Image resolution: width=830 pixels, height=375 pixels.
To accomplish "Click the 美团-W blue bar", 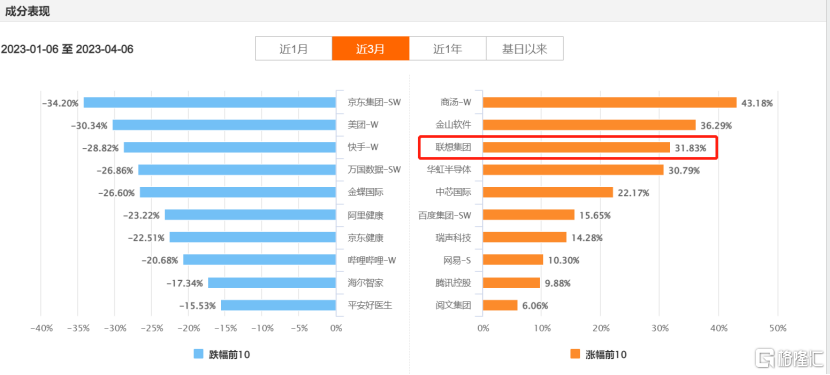I will tap(224, 125).
